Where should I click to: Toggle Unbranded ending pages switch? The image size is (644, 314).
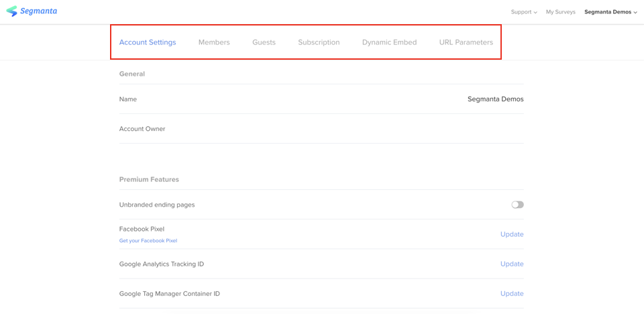(517, 205)
